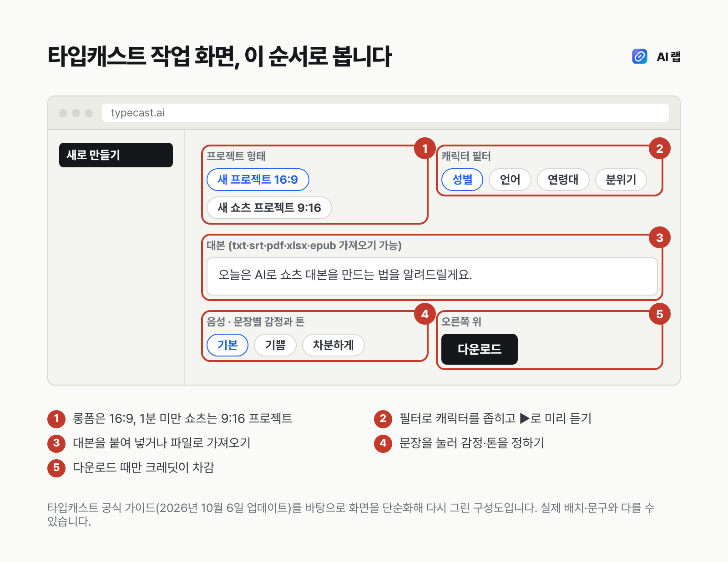Click legend text 대본을 붙여 넣거나 파일로 가져오기

click(162, 443)
